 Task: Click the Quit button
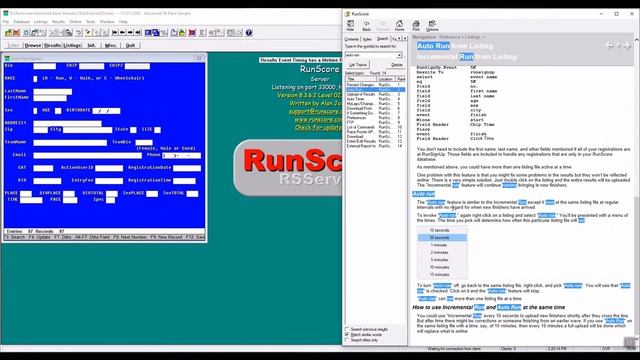coord(130,45)
